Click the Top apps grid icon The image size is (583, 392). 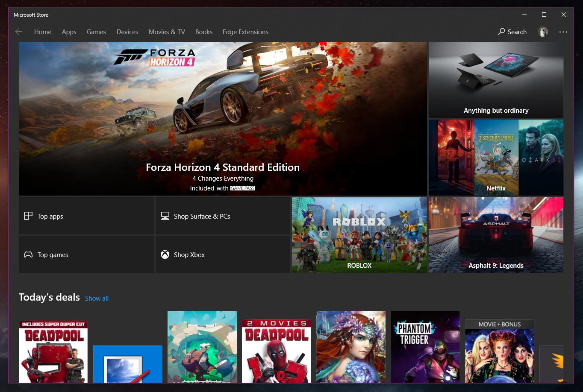[28, 216]
